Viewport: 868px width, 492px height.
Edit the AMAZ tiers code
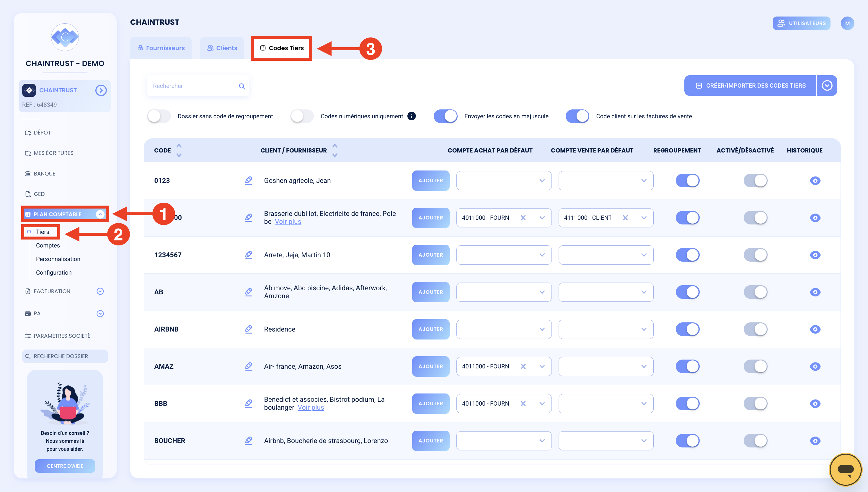[x=249, y=366]
